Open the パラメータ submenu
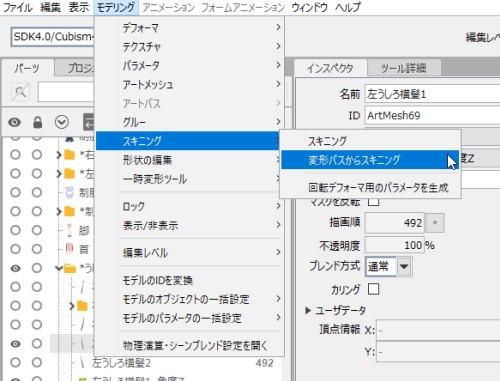 189,66
